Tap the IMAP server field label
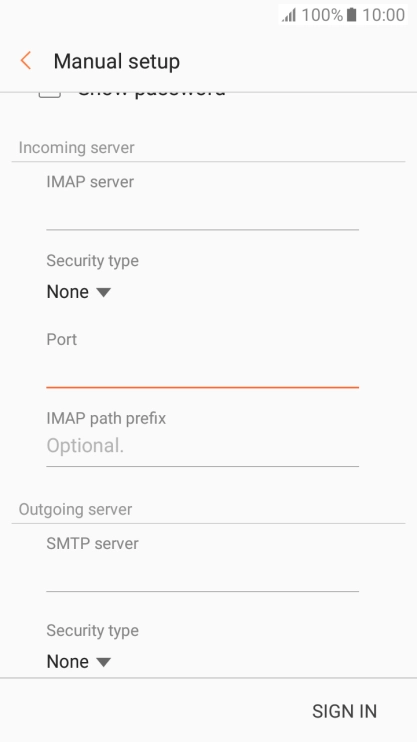Viewport: 417px width, 742px height. pyautogui.click(x=90, y=182)
